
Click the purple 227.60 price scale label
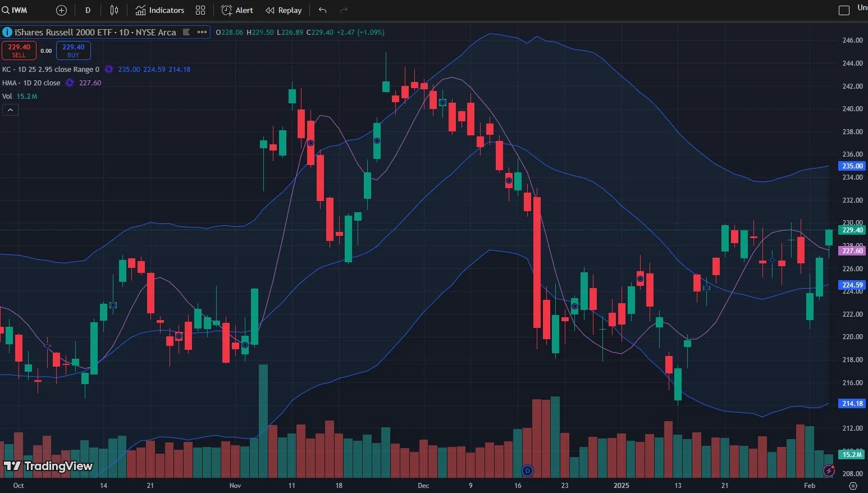click(852, 251)
